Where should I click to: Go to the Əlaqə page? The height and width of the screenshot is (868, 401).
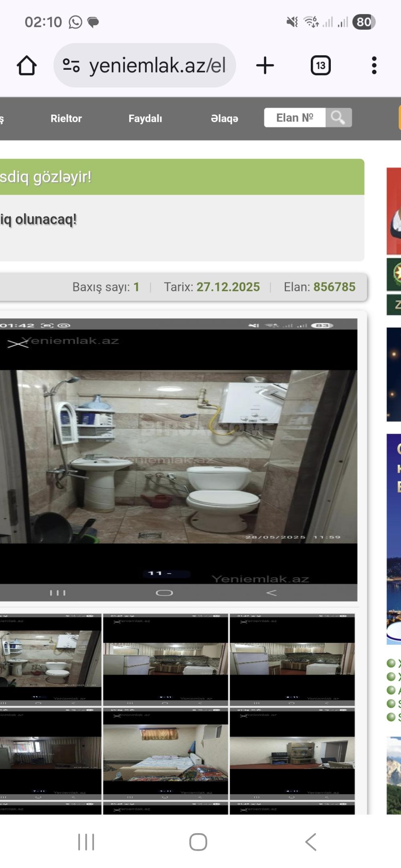[224, 119]
